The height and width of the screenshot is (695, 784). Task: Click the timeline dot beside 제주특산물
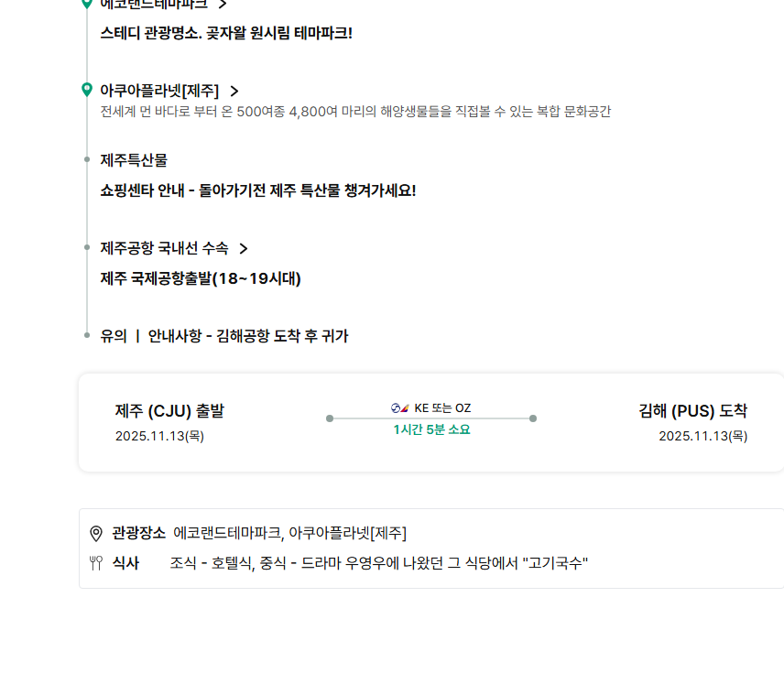(x=87, y=159)
